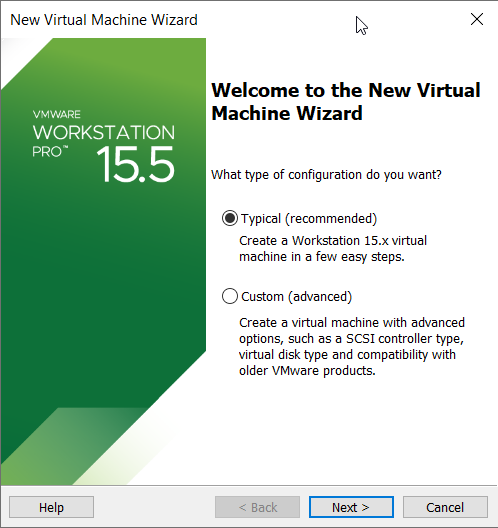Proceed with the Next > button
498x528 pixels.
[351, 507]
